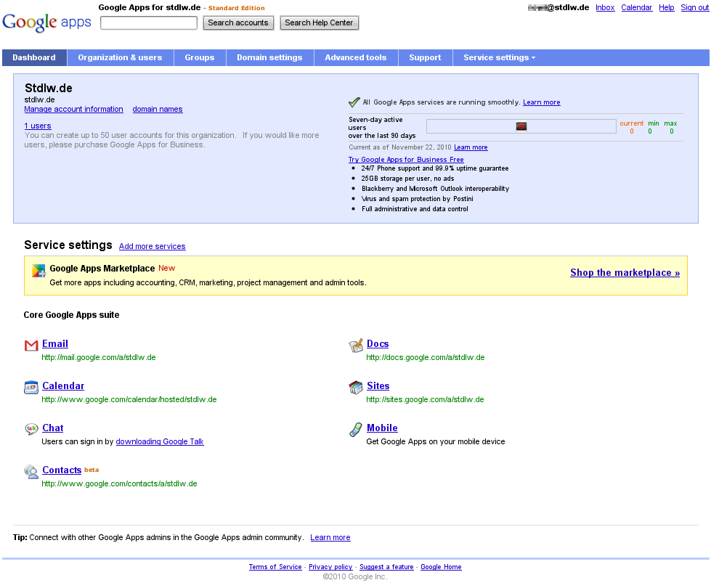The height and width of the screenshot is (588, 711).
Task: Click the red marker in active users chart
Action: [521, 126]
